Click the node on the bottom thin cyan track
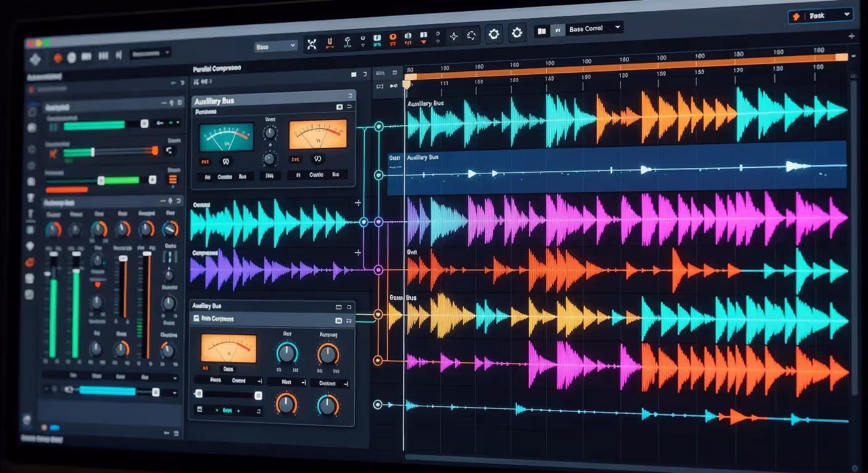This screenshot has height=473, width=868. tap(378, 405)
